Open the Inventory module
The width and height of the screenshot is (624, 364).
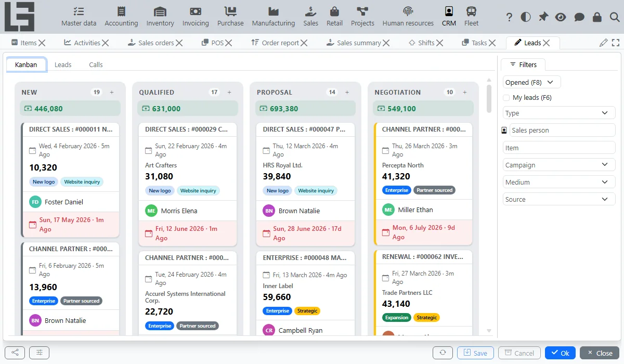pos(160,17)
